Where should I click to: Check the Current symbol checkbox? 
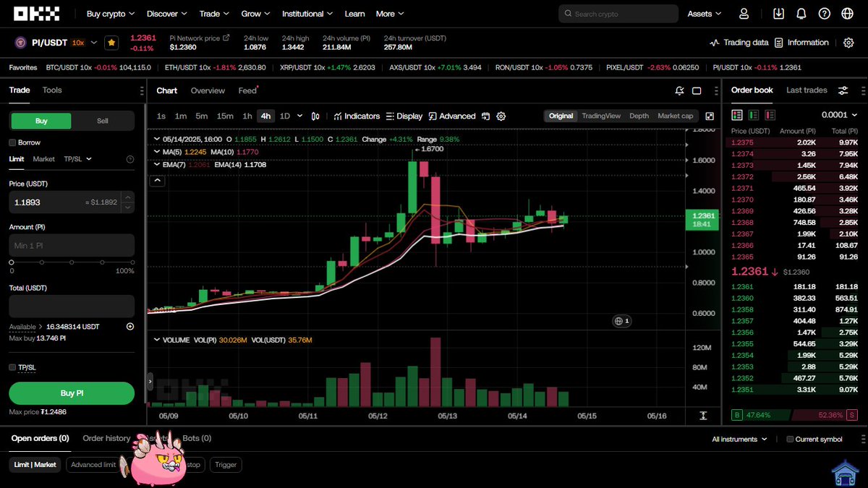790,439
